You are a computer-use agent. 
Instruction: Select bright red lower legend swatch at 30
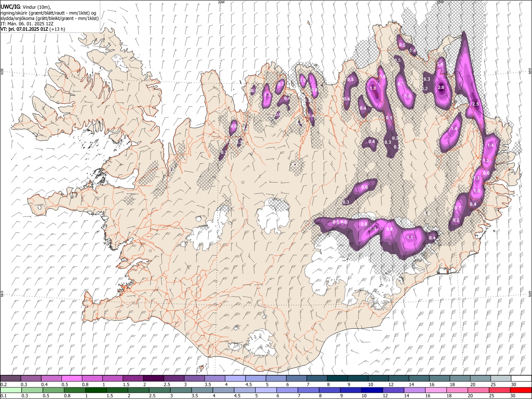521,390
